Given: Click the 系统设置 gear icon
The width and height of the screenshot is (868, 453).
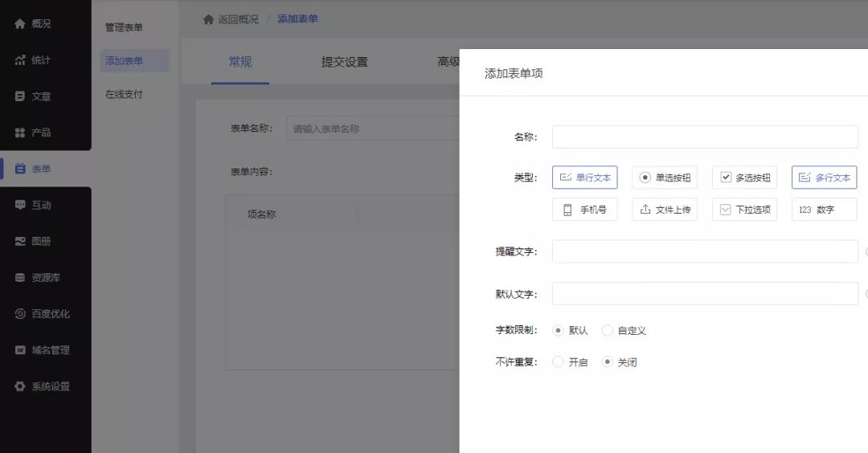Looking at the screenshot, I should coord(20,386).
